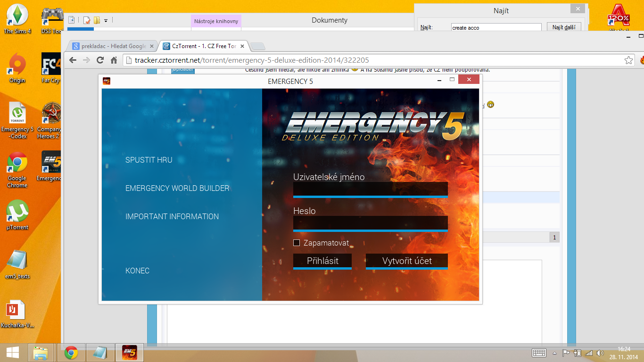Open the Emergency 5 Codex torrent file
The width and height of the screenshot is (644, 362).
pyautogui.click(x=17, y=117)
